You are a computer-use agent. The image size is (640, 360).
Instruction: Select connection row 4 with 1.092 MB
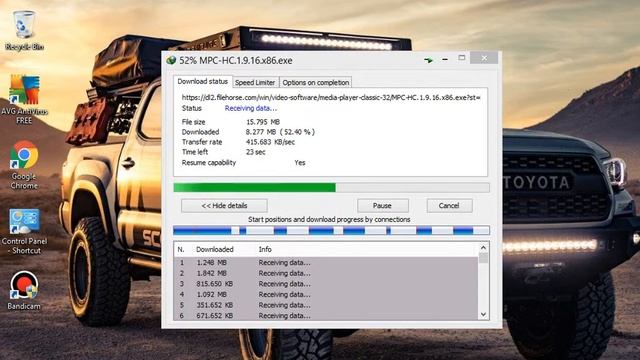(x=326, y=294)
